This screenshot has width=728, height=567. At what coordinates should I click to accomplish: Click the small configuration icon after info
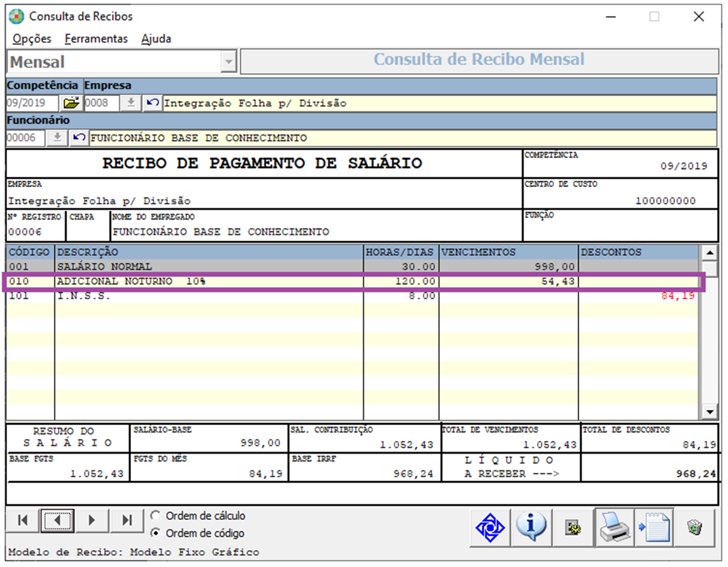(573, 528)
